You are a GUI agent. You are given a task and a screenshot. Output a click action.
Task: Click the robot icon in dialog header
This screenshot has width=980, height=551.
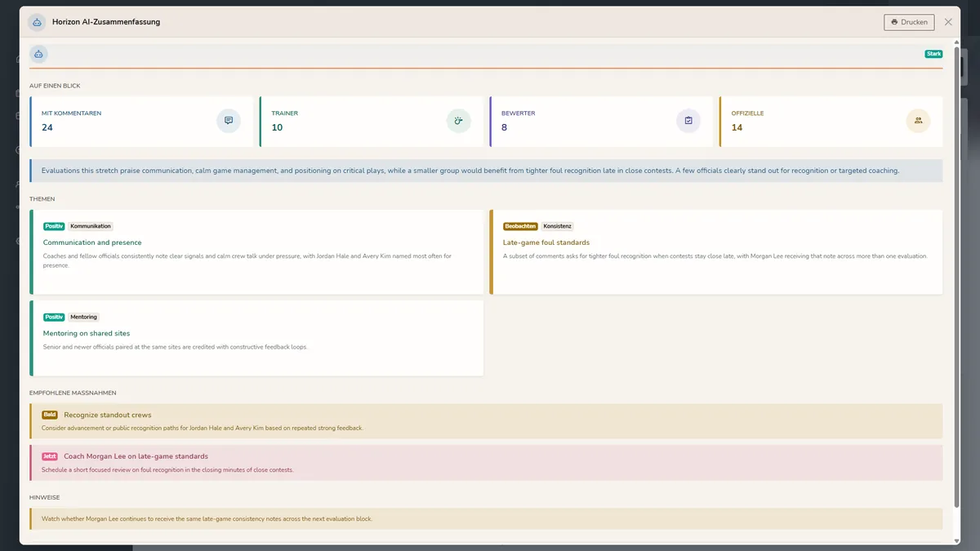click(37, 22)
